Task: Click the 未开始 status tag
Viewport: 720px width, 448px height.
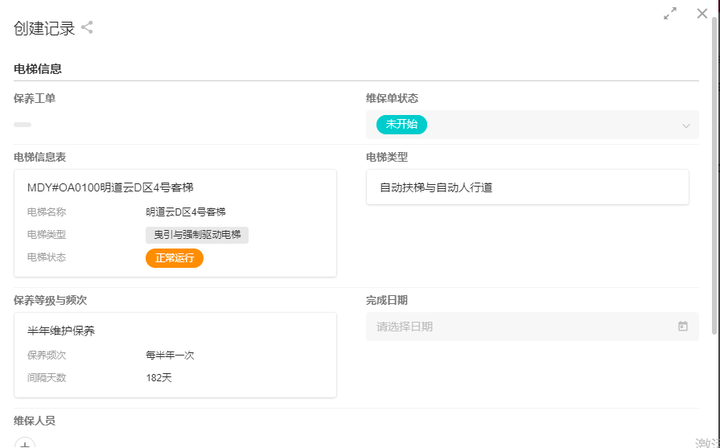Action: pos(402,125)
